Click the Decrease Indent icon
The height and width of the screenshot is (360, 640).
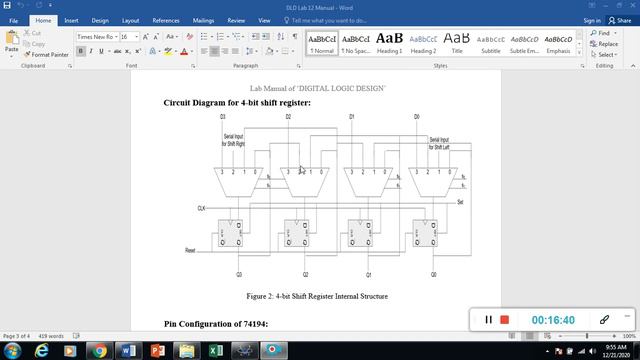click(x=256, y=37)
